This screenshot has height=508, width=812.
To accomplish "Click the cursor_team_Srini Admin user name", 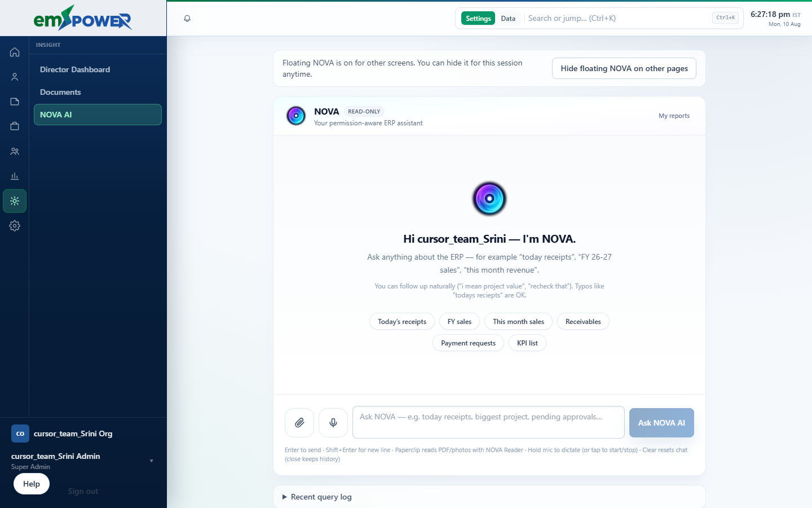I will (56, 456).
